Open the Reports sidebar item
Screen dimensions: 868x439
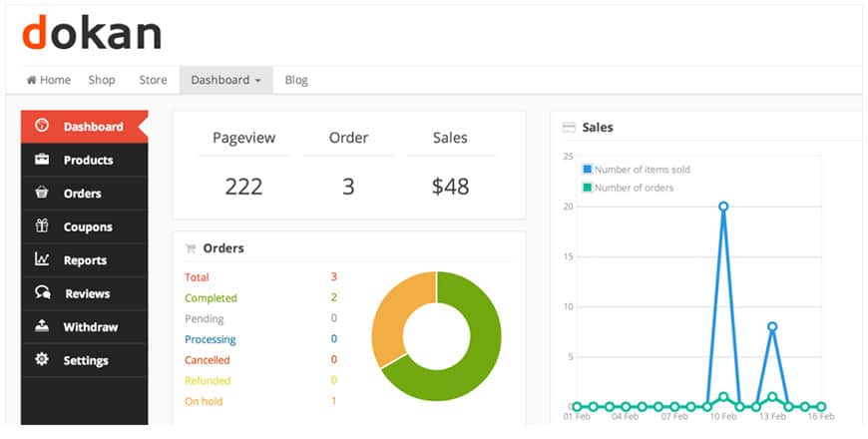pos(84,260)
